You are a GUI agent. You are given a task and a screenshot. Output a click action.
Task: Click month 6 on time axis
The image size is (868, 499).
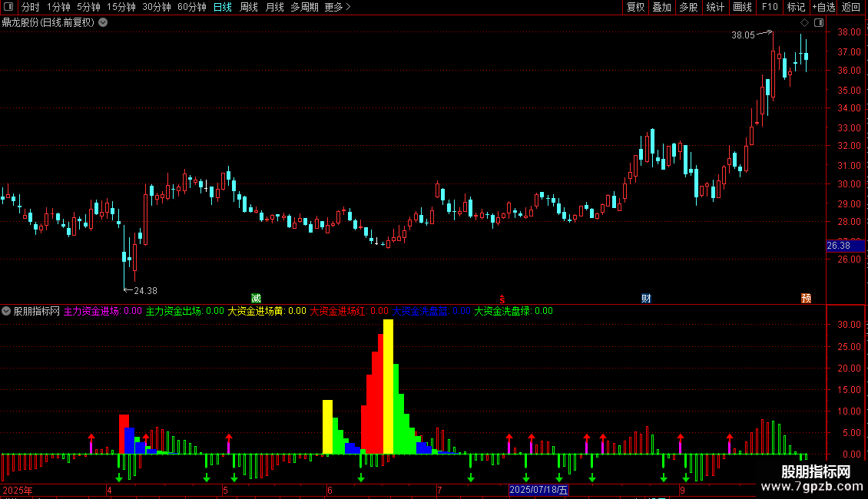click(x=330, y=491)
